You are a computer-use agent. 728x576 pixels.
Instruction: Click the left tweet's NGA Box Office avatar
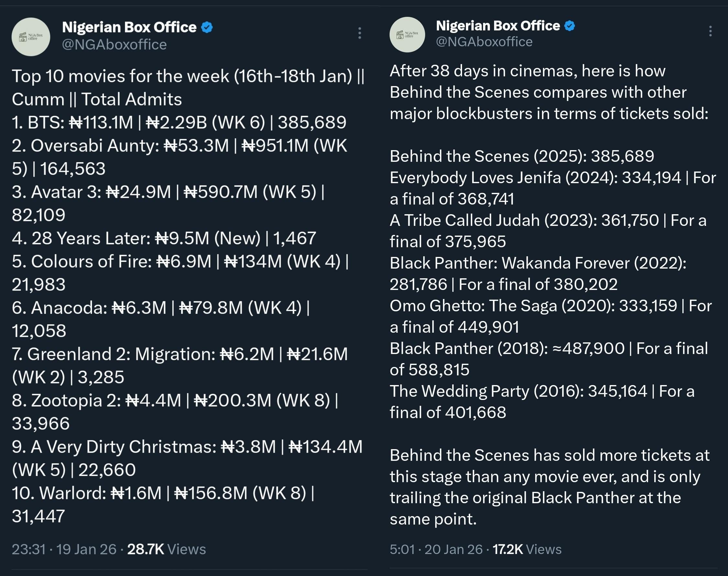[x=31, y=37]
